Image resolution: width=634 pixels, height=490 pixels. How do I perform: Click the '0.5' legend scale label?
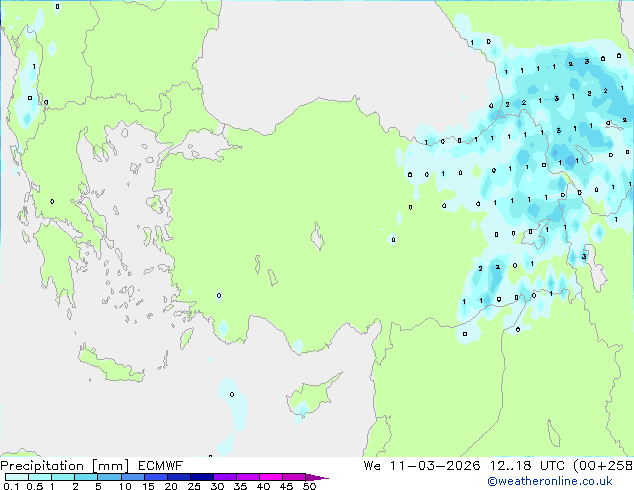(35, 486)
